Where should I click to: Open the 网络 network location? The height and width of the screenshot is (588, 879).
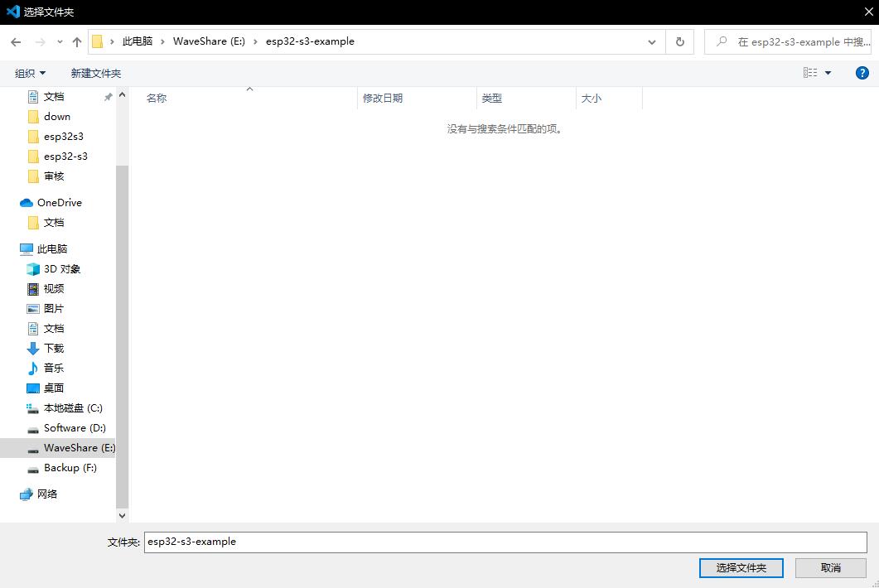47,494
